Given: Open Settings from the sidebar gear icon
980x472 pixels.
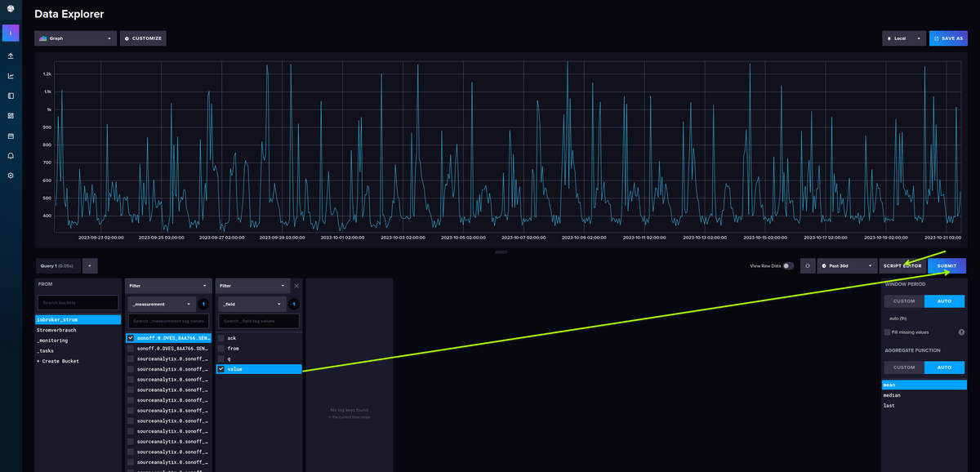Looking at the screenshot, I should point(11,176).
